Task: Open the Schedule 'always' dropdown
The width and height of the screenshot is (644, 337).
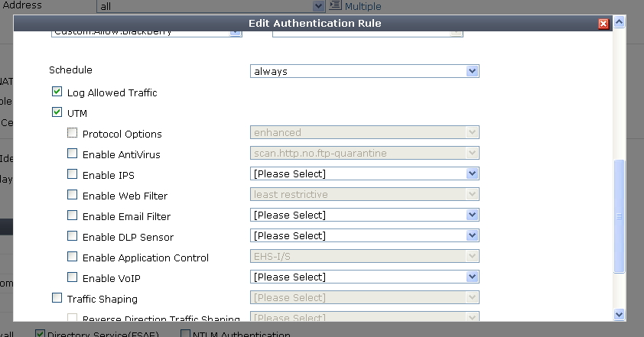Action: pyautogui.click(x=365, y=71)
